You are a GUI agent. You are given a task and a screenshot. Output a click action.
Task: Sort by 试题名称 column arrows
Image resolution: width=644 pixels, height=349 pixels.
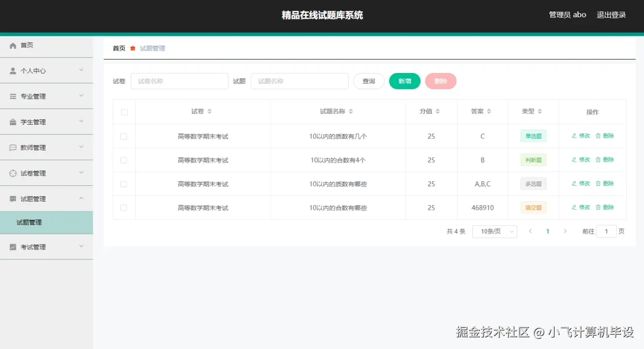pyautogui.click(x=351, y=111)
